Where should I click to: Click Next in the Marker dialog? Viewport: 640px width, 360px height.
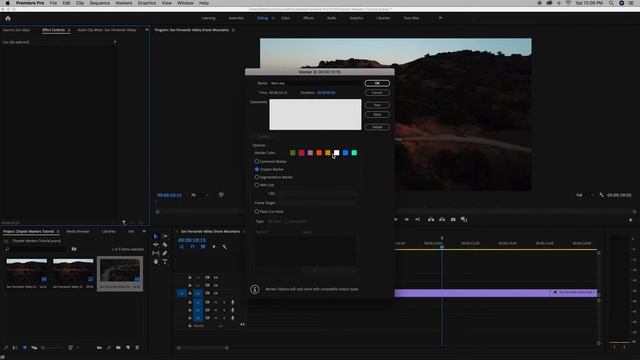tap(377, 115)
